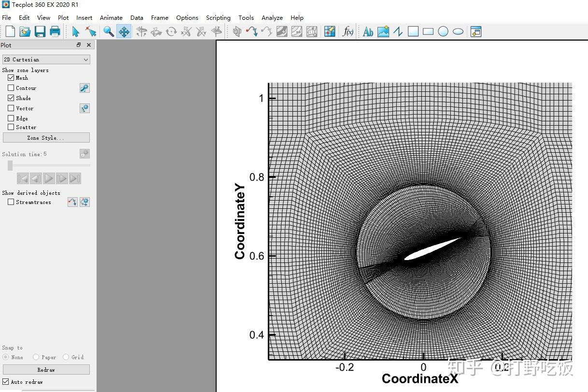Select the Insert Image tool
Screen dimensions: 588x392
click(x=383, y=32)
